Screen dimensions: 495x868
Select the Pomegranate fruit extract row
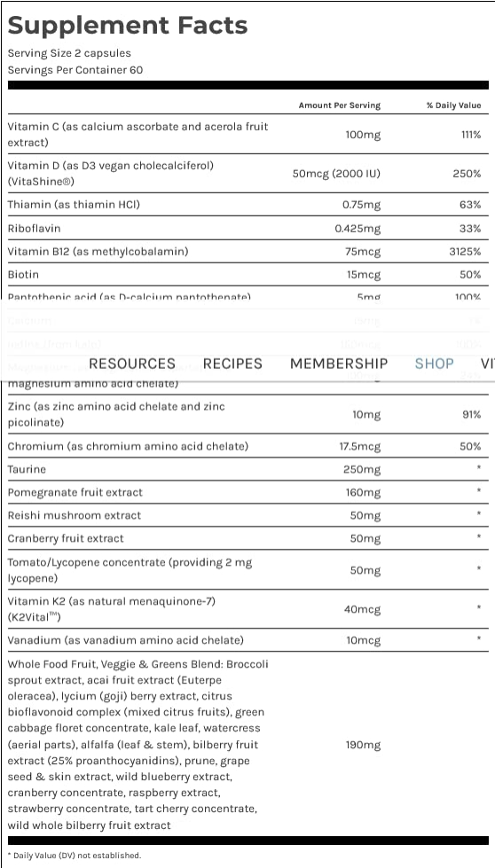(247, 492)
